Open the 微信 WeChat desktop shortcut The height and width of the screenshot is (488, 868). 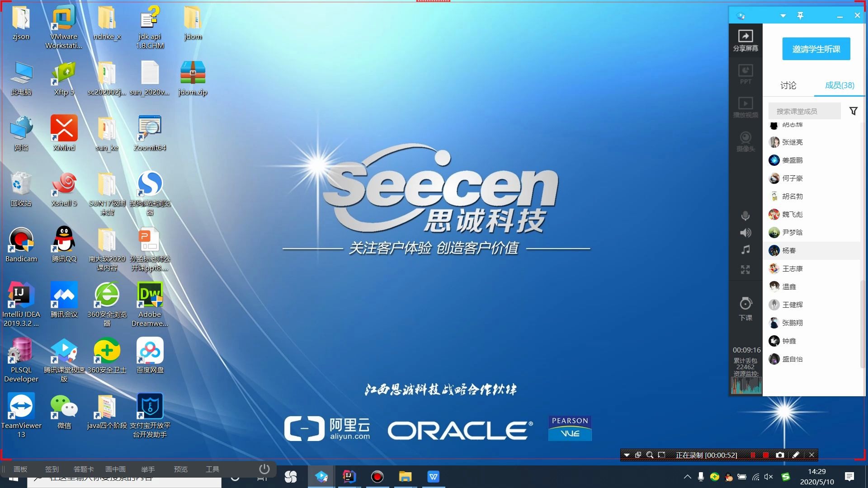click(64, 411)
